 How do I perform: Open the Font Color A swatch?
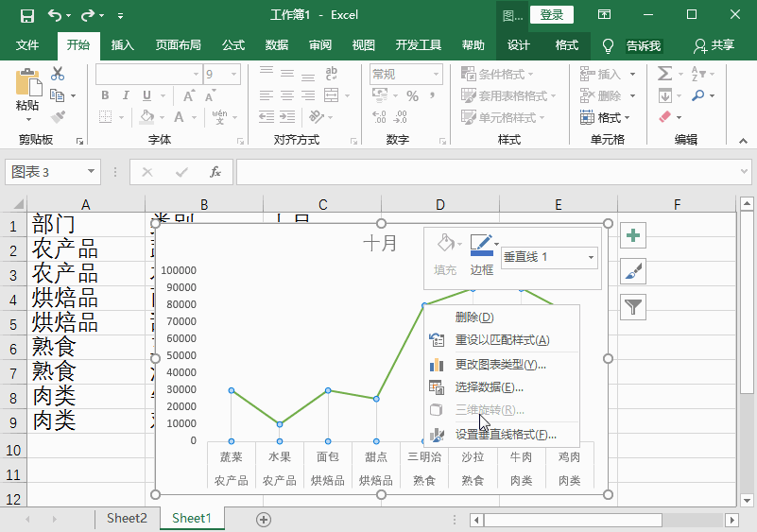[179, 117]
